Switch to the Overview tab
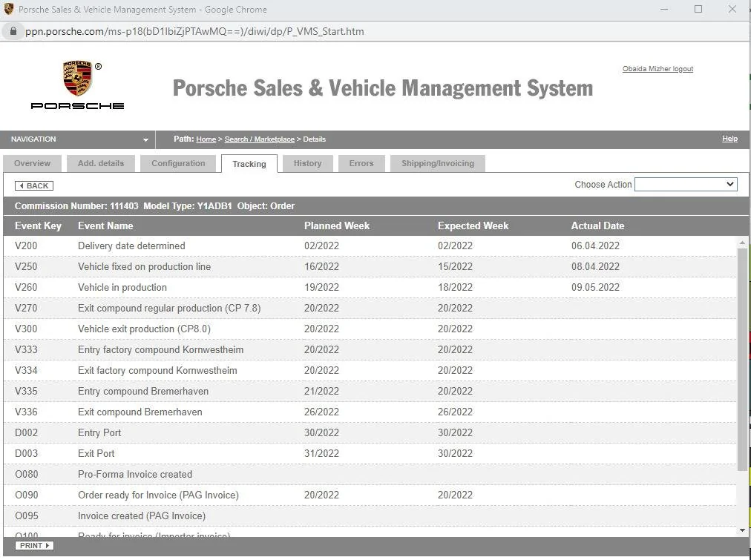Viewport: 751px width, 560px height. coord(32,163)
